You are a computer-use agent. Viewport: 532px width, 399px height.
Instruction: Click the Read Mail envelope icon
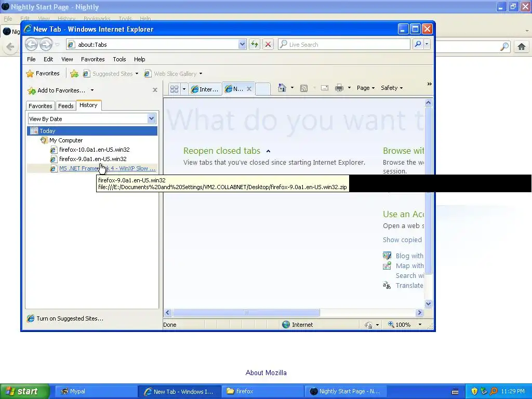click(x=325, y=88)
